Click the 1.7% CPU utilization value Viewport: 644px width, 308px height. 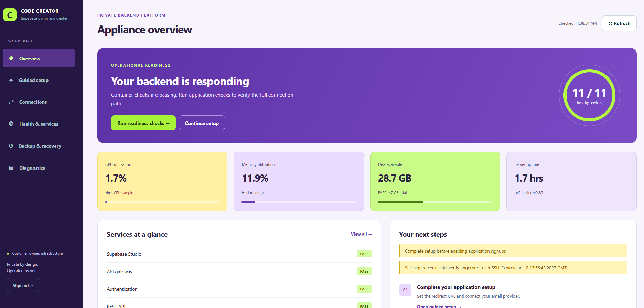click(x=116, y=178)
